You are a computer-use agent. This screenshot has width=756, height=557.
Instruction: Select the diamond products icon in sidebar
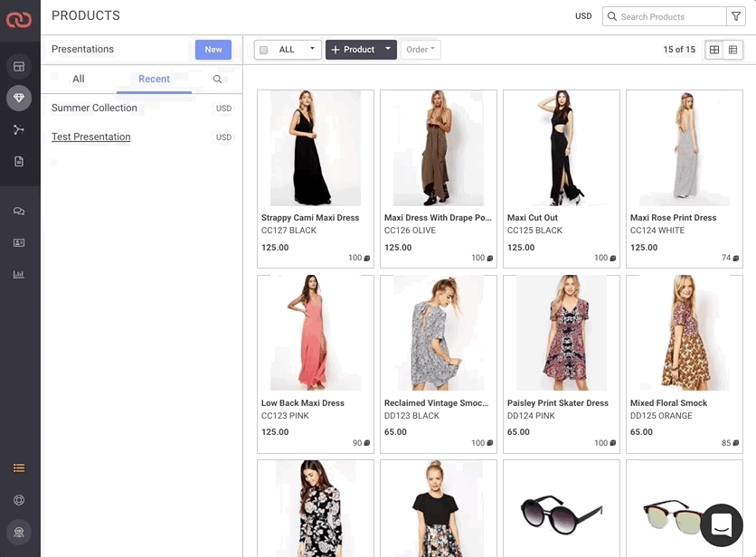(x=19, y=98)
